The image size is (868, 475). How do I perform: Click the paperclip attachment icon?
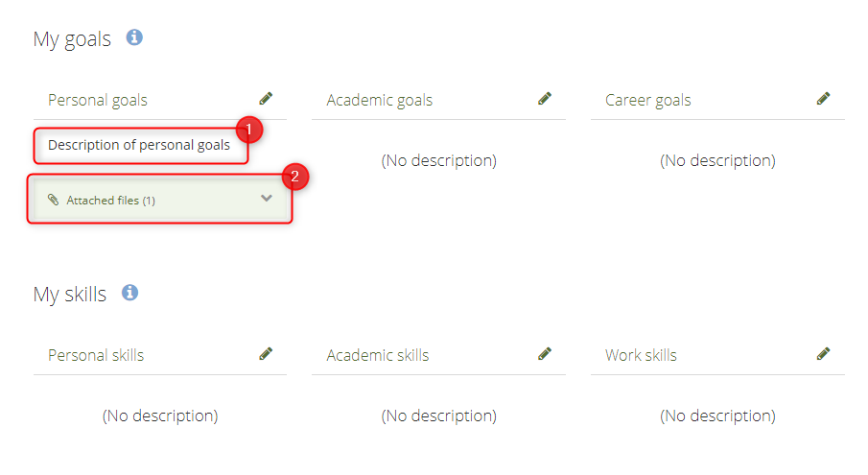coord(54,200)
